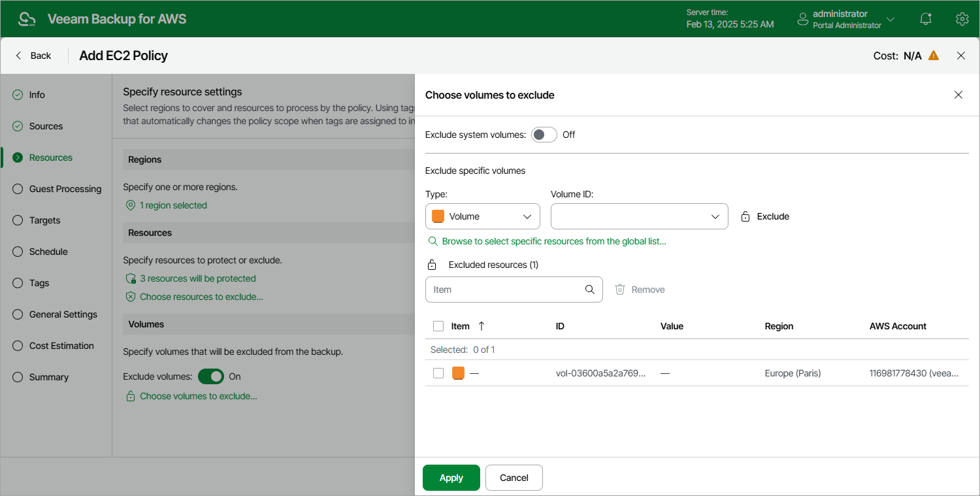The image size is (980, 496).
Task: Click the Item search input field
Action: tap(503, 289)
